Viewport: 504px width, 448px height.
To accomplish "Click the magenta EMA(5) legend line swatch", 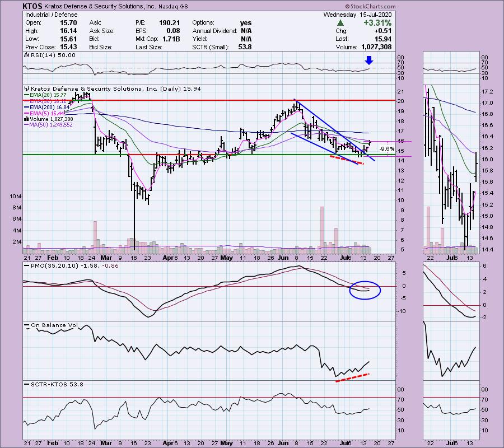I will (26, 114).
